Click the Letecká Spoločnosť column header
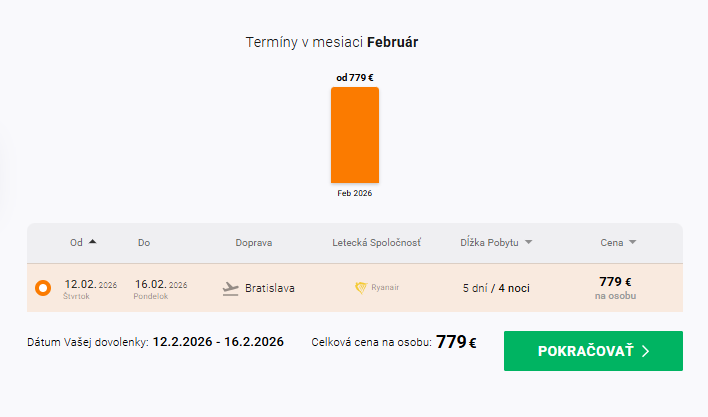 pyautogui.click(x=376, y=242)
